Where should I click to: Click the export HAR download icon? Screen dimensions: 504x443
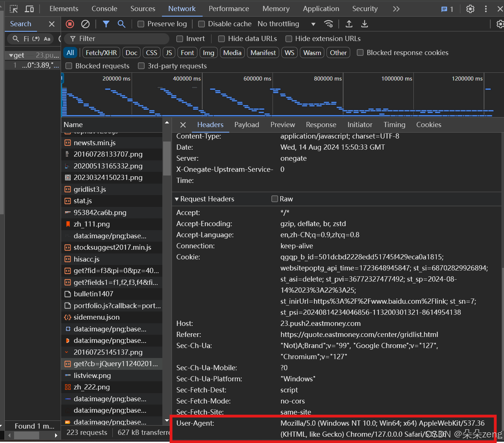click(x=365, y=24)
